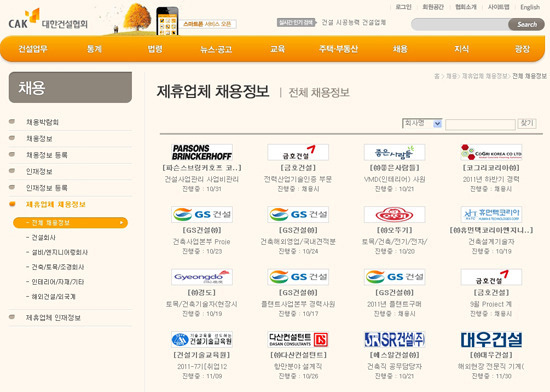Click the Parsons Brinckerhoff logo

click(x=202, y=152)
